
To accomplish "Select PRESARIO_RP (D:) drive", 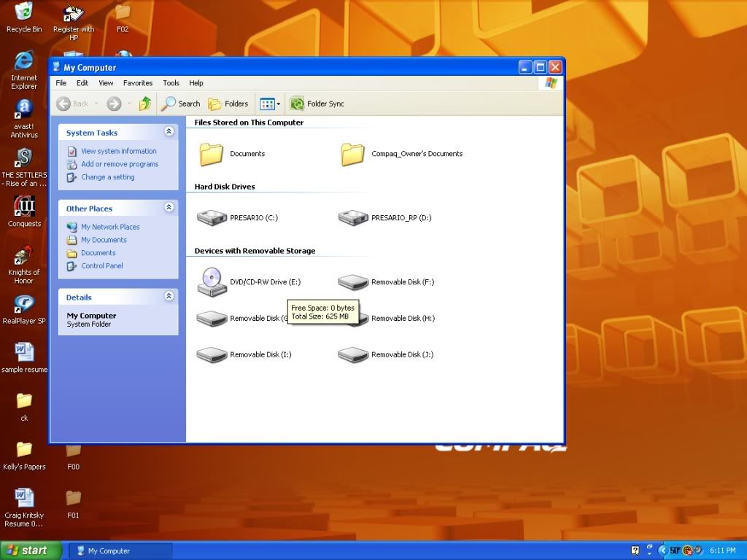I will (x=385, y=217).
